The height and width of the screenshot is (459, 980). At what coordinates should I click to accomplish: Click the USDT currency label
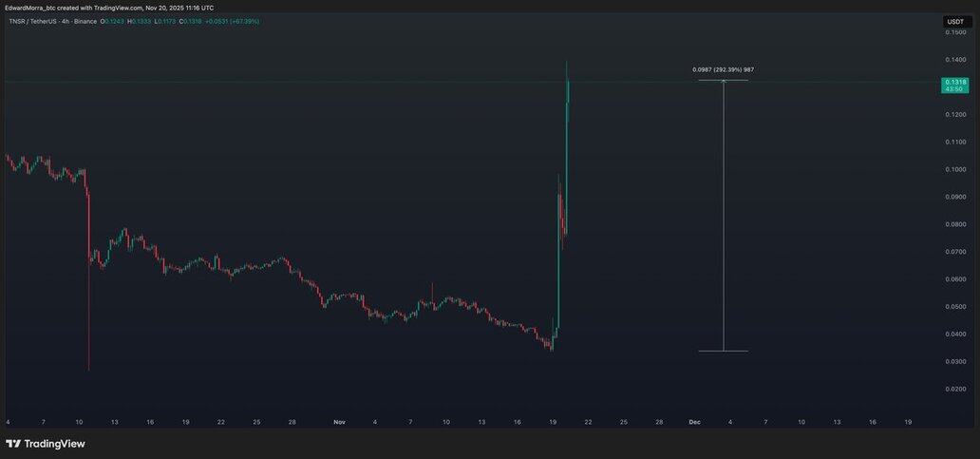pos(954,21)
